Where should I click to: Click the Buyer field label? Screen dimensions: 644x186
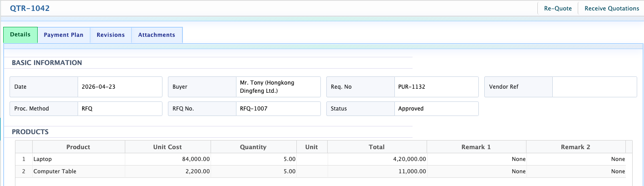180,87
